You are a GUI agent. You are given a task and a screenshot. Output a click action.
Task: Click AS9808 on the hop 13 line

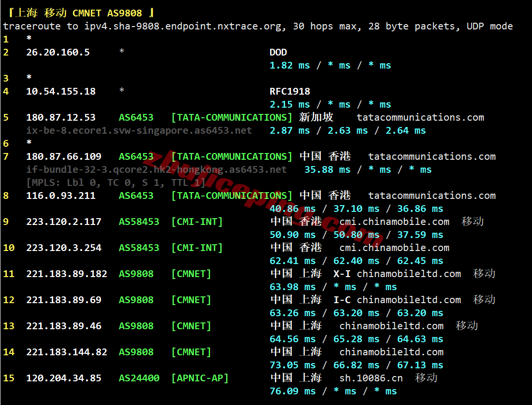tap(136, 326)
